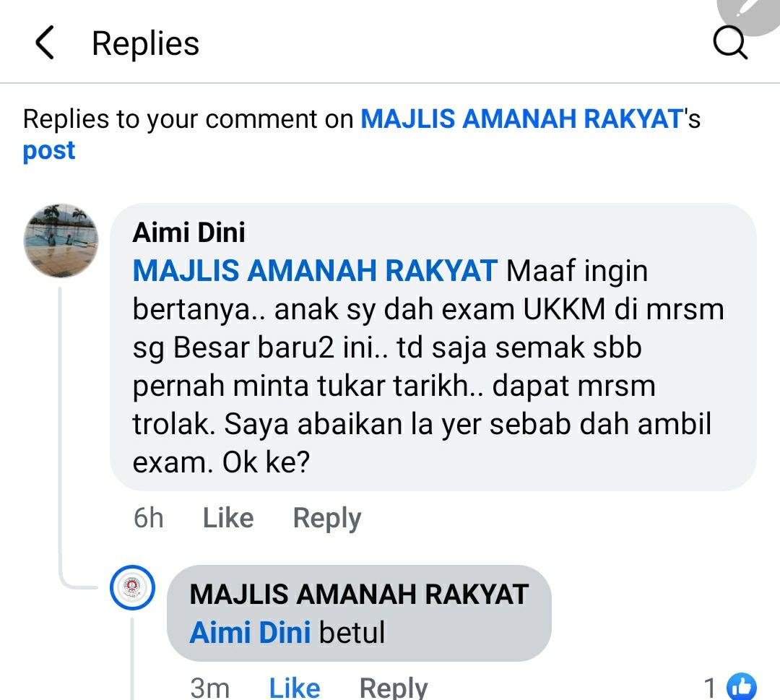Tap the 6h timestamp of the comment
This screenshot has height=700, width=780.
click(x=148, y=518)
